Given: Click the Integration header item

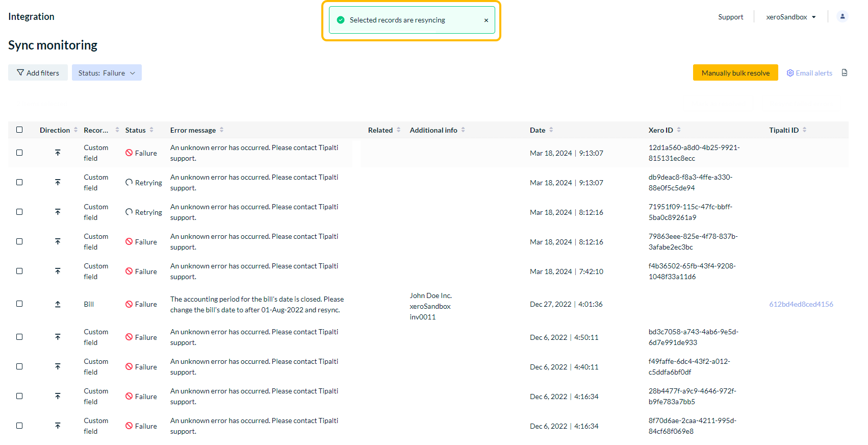Looking at the screenshot, I should [31, 16].
